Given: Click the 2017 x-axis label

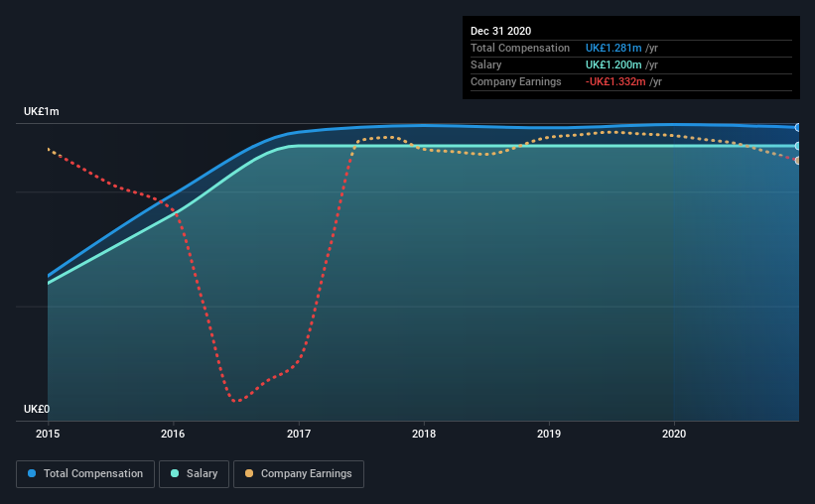Looking at the screenshot, I should point(299,434).
